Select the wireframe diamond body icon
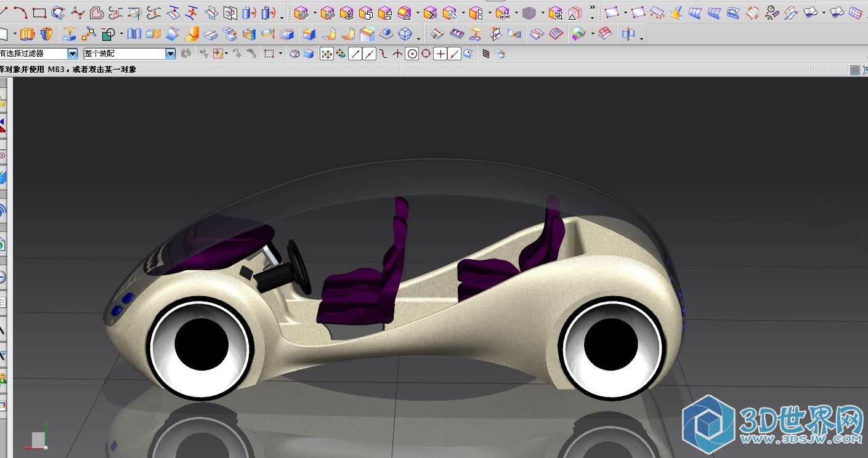The height and width of the screenshot is (458, 868). click(x=405, y=34)
